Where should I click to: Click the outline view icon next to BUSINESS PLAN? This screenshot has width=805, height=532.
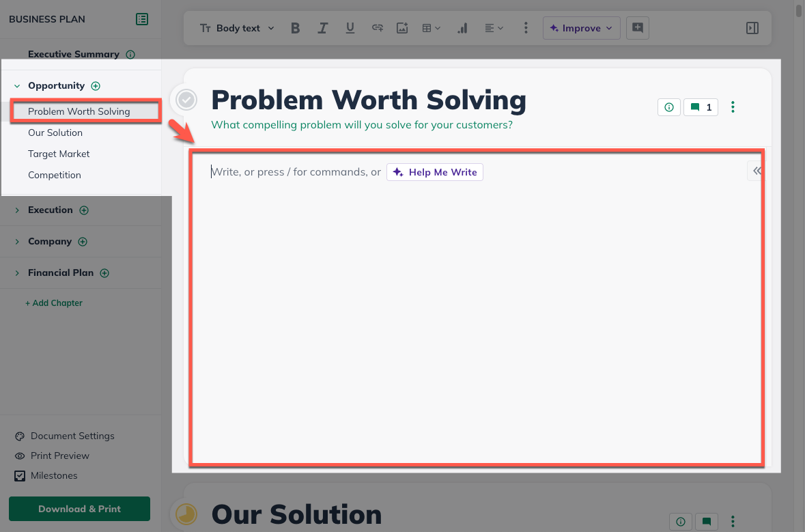click(142, 20)
